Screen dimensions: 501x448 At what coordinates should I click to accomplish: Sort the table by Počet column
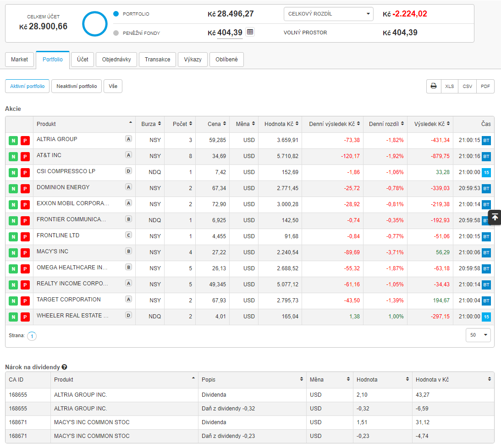pyautogui.click(x=180, y=124)
